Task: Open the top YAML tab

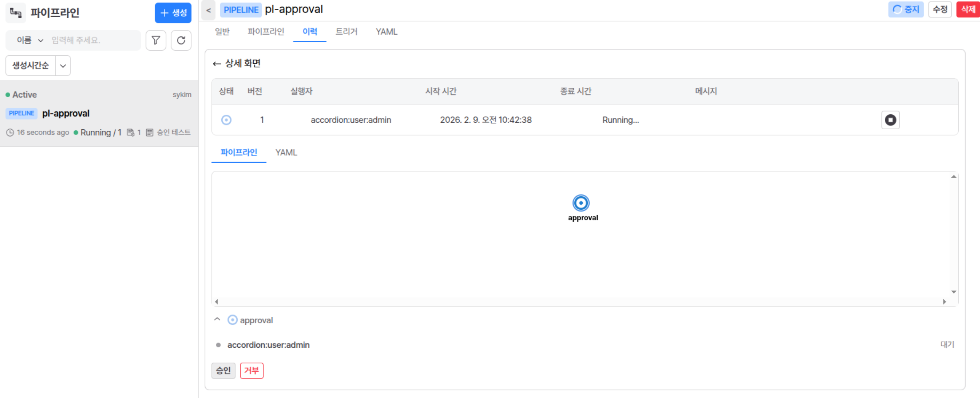Action: (x=386, y=31)
